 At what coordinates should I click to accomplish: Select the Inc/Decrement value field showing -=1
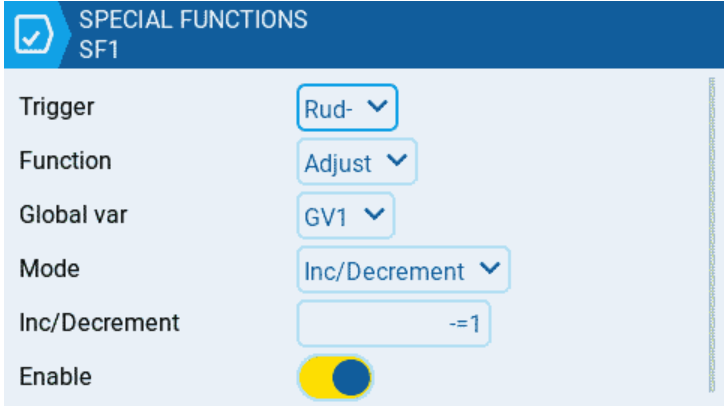pos(393,323)
